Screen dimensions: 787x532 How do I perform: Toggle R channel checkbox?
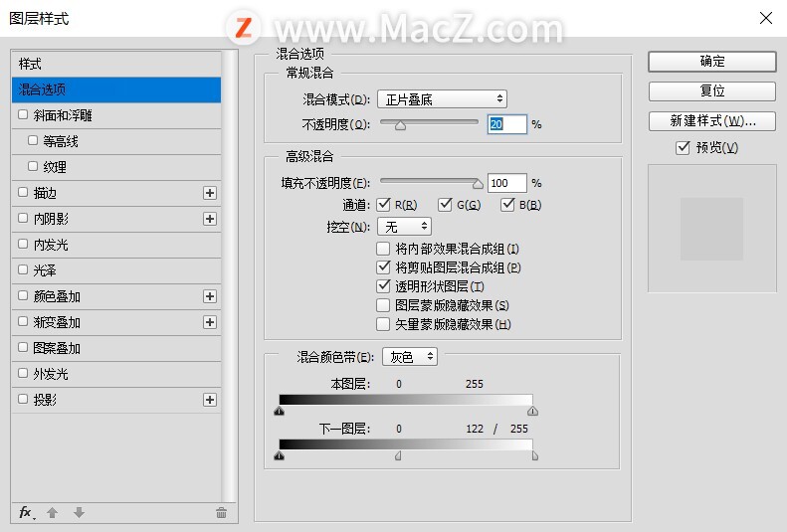pos(383,204)
